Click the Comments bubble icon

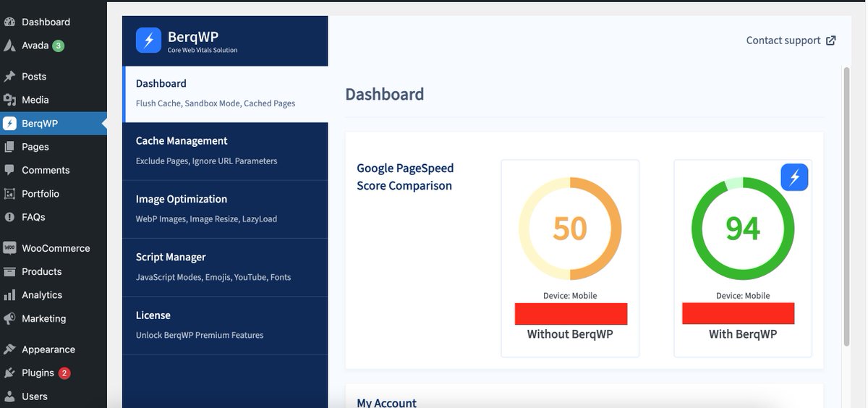(9, 170)
